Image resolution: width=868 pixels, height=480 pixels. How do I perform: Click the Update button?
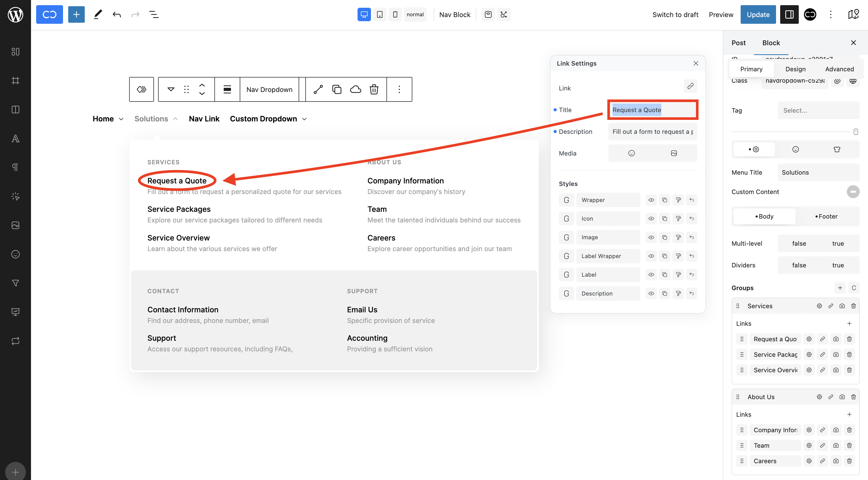click(x=758, y=14)
